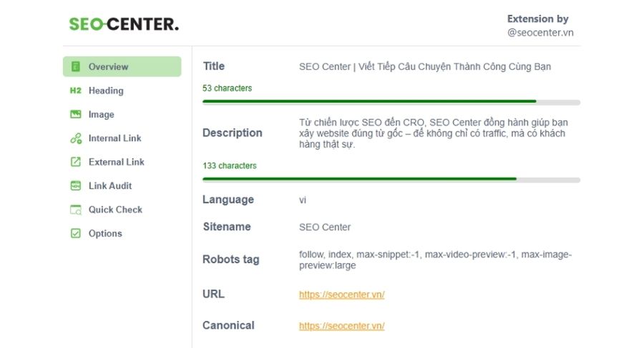Viewport: 644px width, 348px height.
Task: Click the External Link arrow icon
Action: tap(76, 162)
